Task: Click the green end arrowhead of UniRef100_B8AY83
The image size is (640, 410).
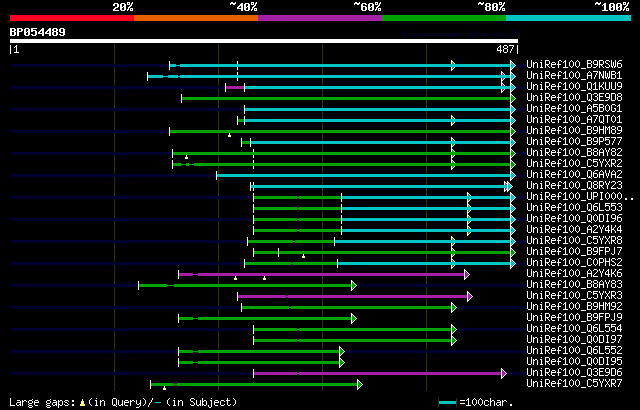Action: (354, 286)
